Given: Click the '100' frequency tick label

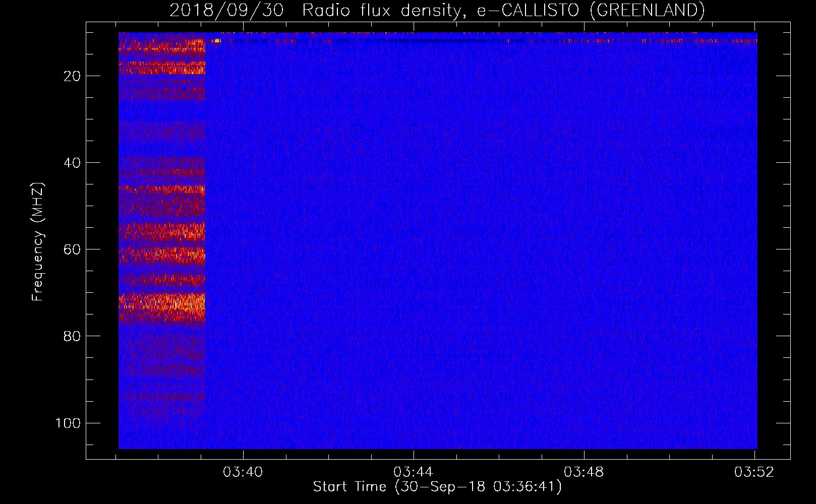Looking at the screenshot, I should [68, 423].
